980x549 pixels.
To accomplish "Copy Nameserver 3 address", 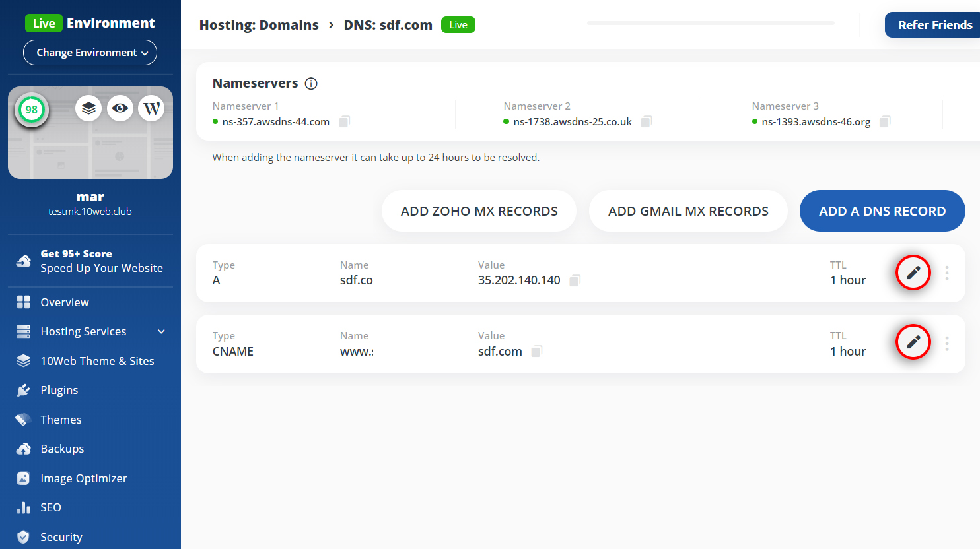I will click(885, 121).
